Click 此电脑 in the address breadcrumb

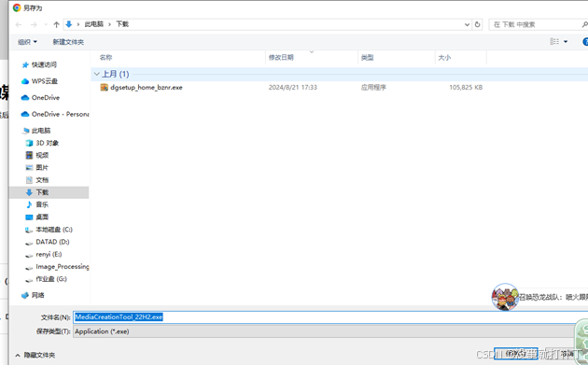93,24
